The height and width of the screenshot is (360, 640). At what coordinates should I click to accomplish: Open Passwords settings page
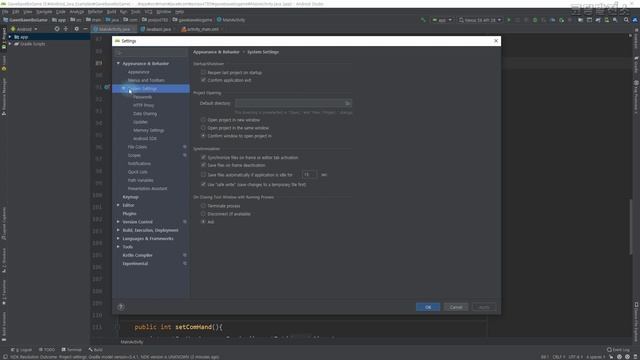[x=142, y=97]
